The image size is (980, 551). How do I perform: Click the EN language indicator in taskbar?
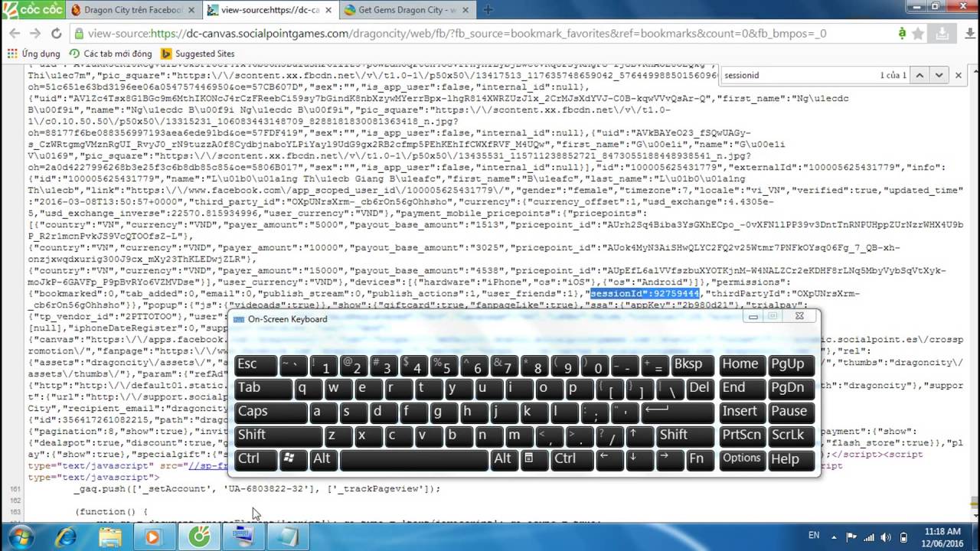(814, 536)
